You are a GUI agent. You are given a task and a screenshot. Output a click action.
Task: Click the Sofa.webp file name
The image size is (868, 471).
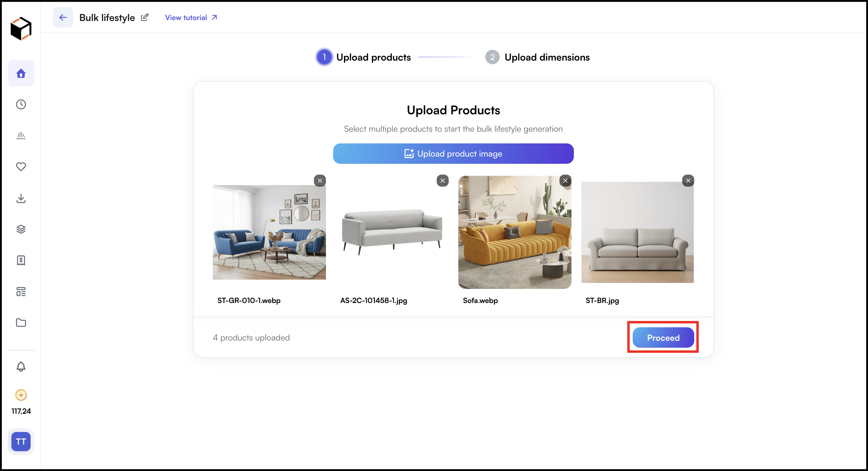(x=480, y=301)
